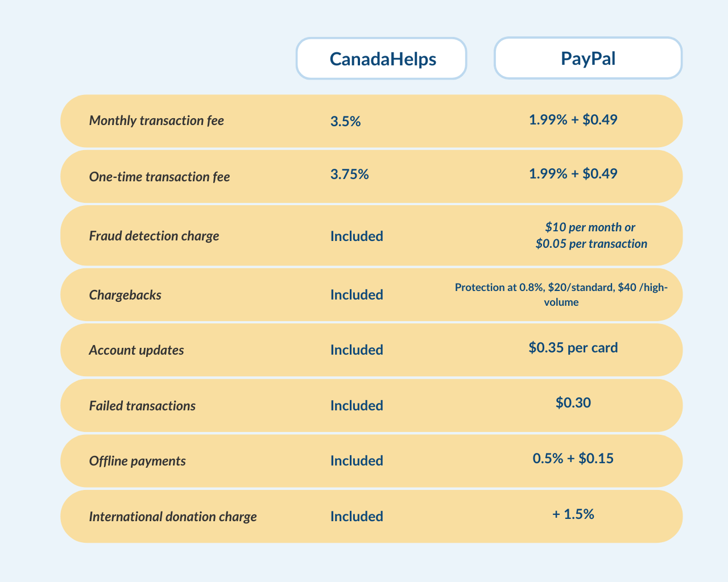728x582 pixels.
Task: Select the $0.35 per card value
Action: (573, 347)
